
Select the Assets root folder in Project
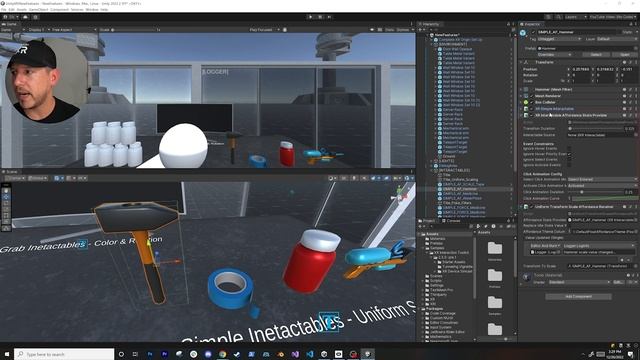[432, 234]
